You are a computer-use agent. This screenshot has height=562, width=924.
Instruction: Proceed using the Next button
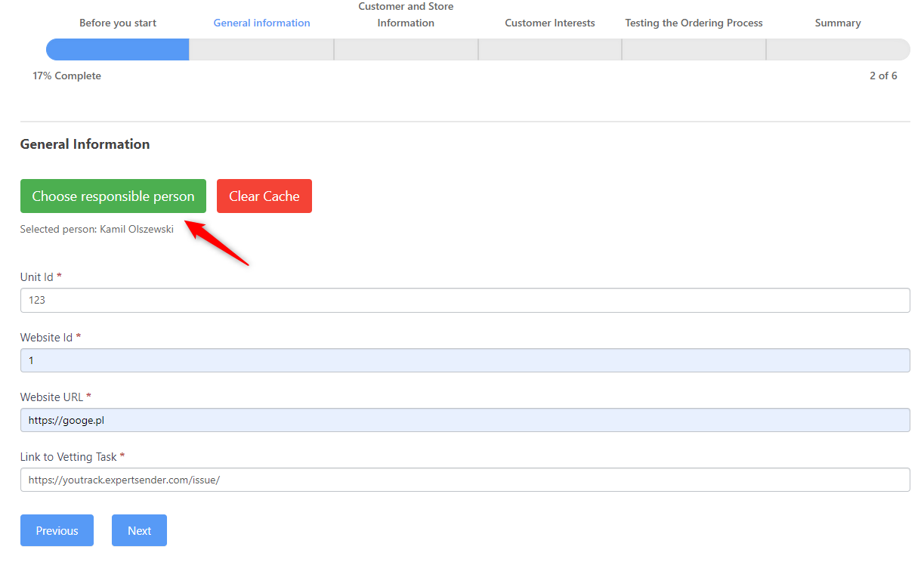139,530
